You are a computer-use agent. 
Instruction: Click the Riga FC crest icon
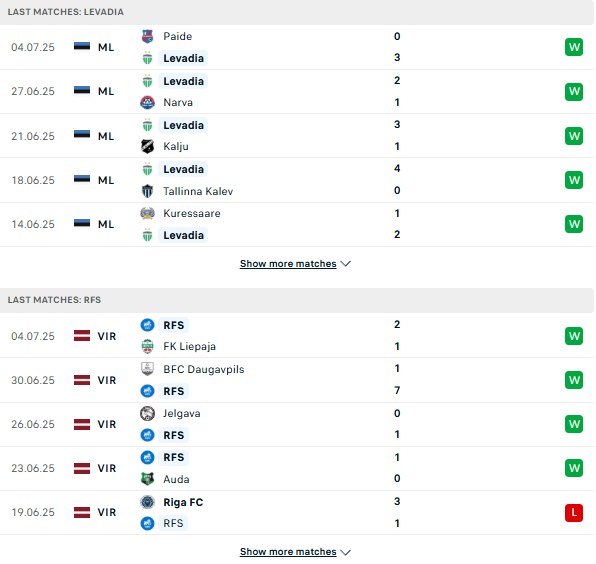[147, 502]
